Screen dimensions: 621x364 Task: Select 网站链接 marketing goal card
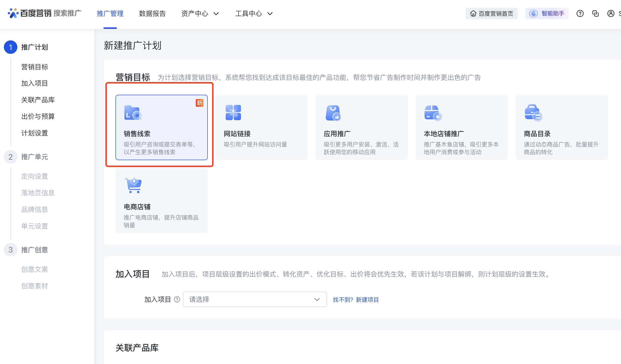(262, 128)
